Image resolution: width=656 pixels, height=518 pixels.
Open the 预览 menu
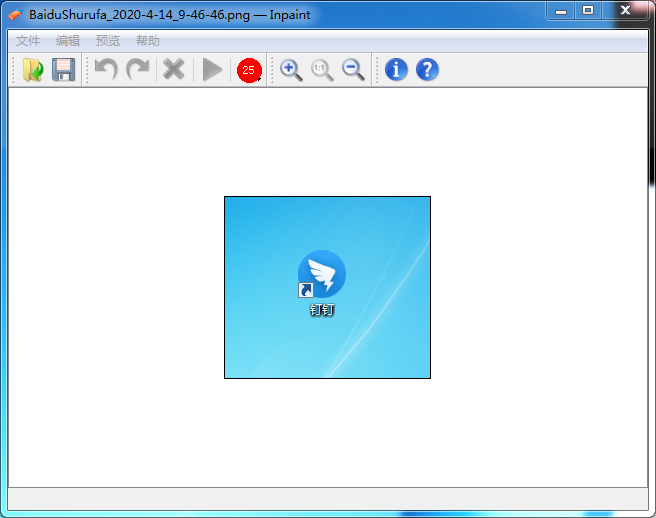(108, 41)
